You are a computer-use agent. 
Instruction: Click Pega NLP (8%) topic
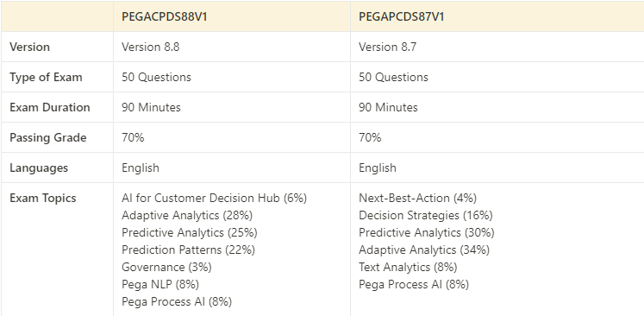pos(160,284)
